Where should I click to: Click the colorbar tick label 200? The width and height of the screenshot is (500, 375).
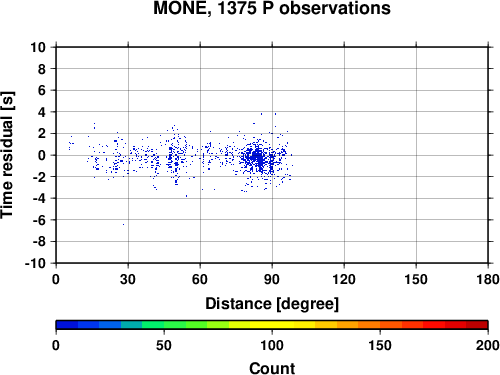click(488, 346)
